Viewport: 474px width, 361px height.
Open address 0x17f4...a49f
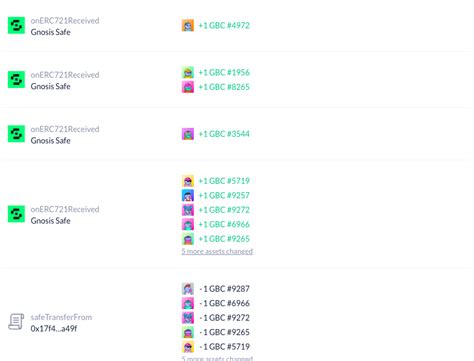[x=54, y=328]
